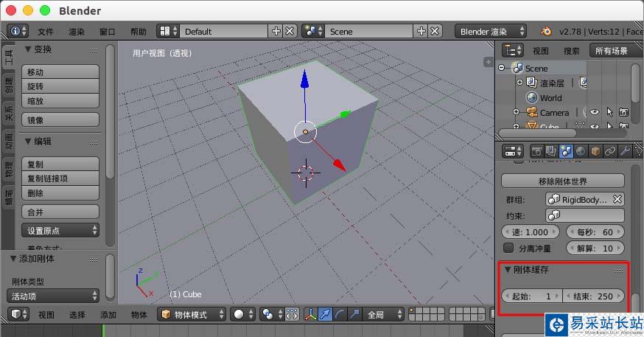
Task: Delete the current Scene
Action: (435, 31)
